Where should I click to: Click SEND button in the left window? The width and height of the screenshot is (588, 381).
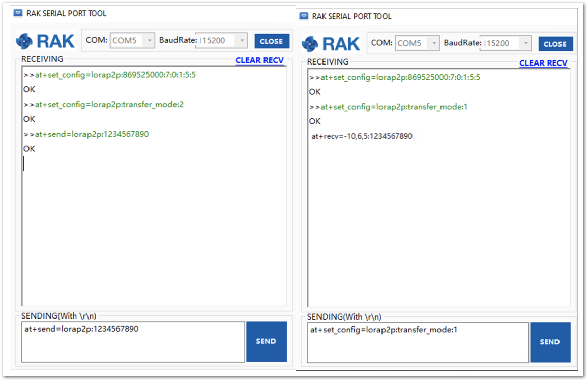[266, 341]
